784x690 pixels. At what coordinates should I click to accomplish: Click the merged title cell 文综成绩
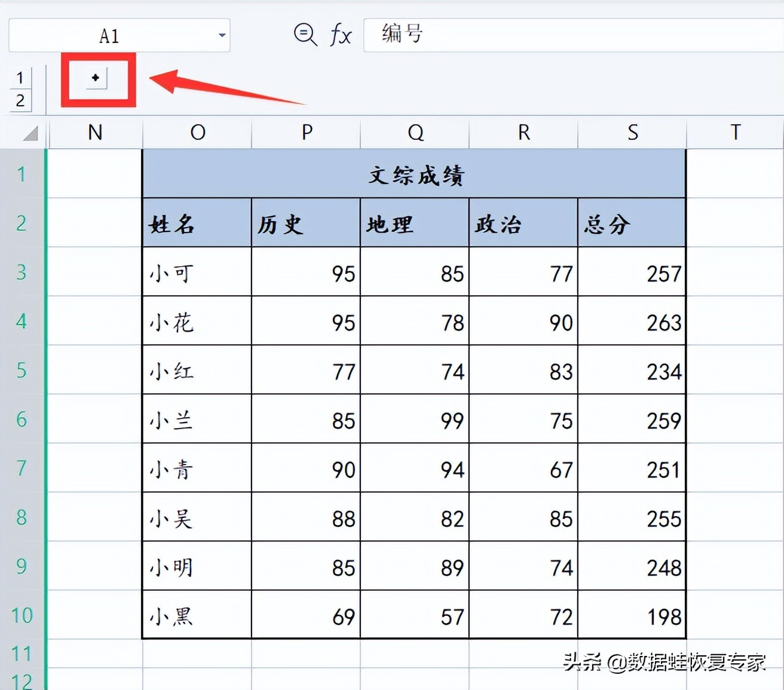(414, 174)
